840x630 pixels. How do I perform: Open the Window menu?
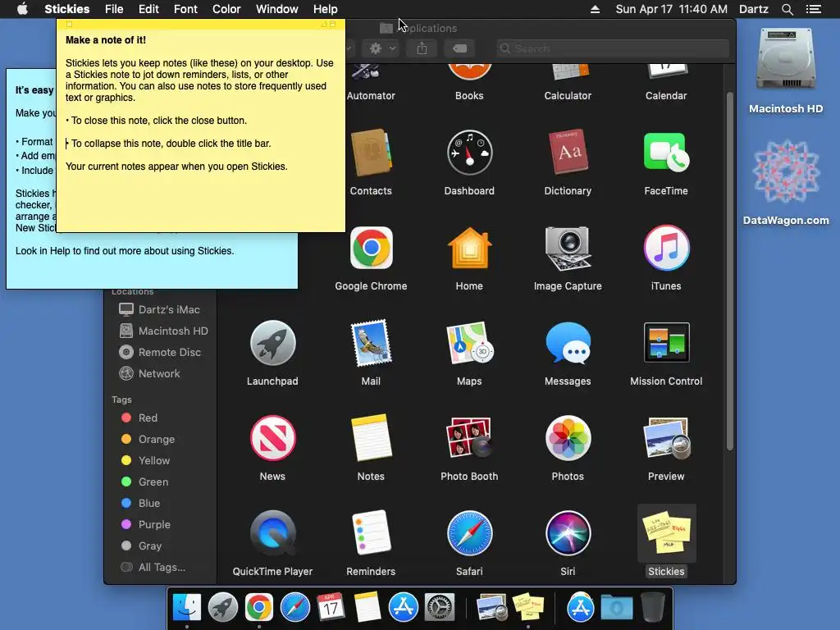(x=277, y=9)
